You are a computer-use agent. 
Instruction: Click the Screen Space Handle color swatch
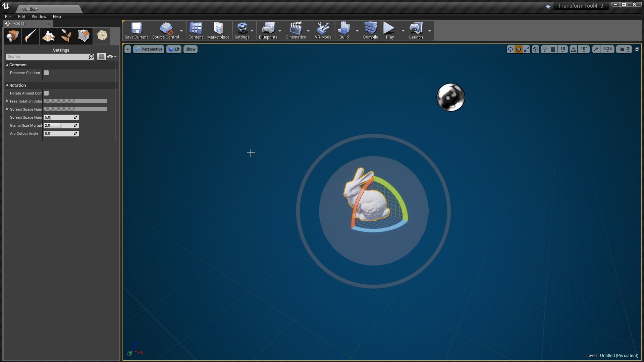(75, 109)
